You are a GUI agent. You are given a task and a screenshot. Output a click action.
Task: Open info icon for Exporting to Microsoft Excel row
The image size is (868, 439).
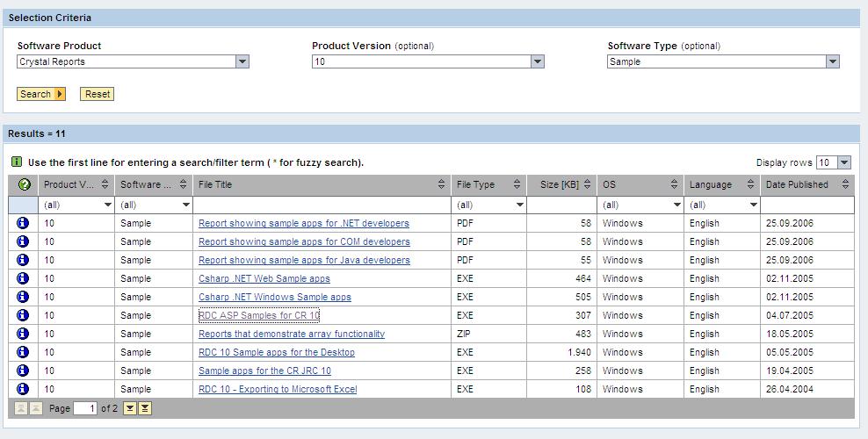23,389
